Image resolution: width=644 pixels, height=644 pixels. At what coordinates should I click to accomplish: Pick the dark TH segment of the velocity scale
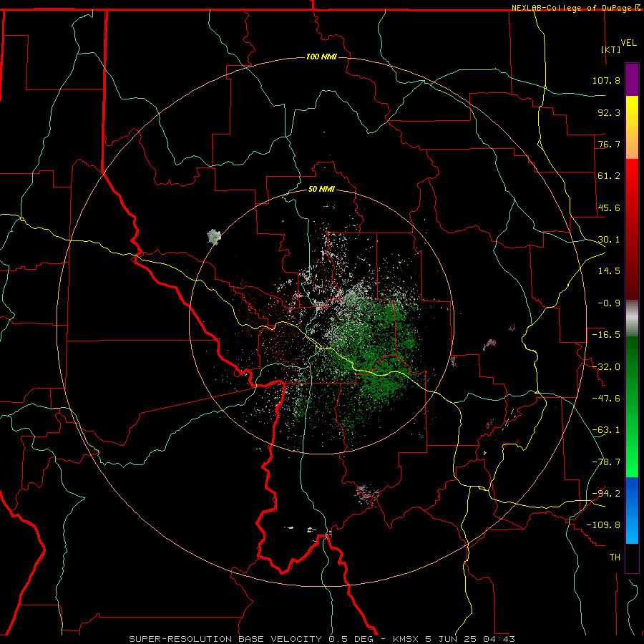(x=632, y=557)
